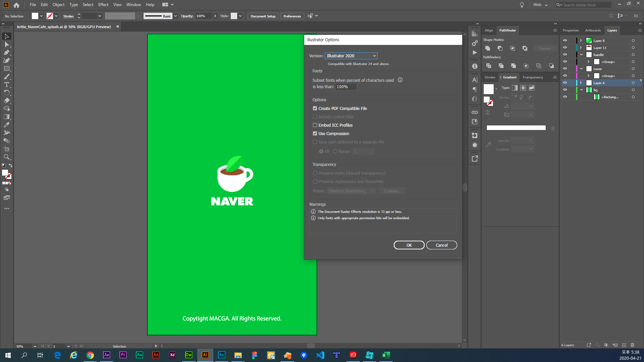Hide Layer 8 using eye icon

(x=565, y=41)
